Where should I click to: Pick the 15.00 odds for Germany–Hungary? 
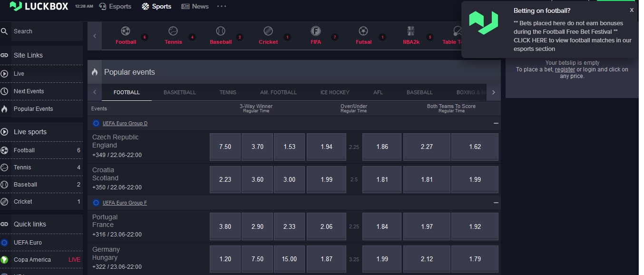pos(289,259)
